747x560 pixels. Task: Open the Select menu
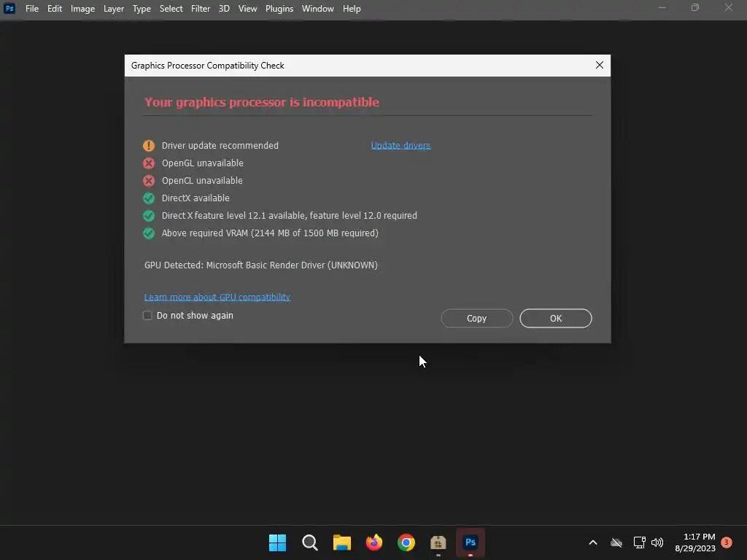tap(171, 9)
